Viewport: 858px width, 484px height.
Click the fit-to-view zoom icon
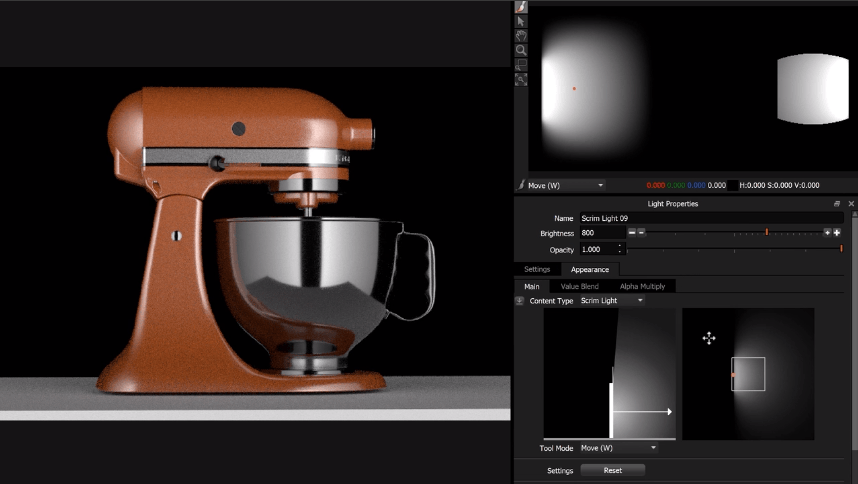(x=521, y=79)
